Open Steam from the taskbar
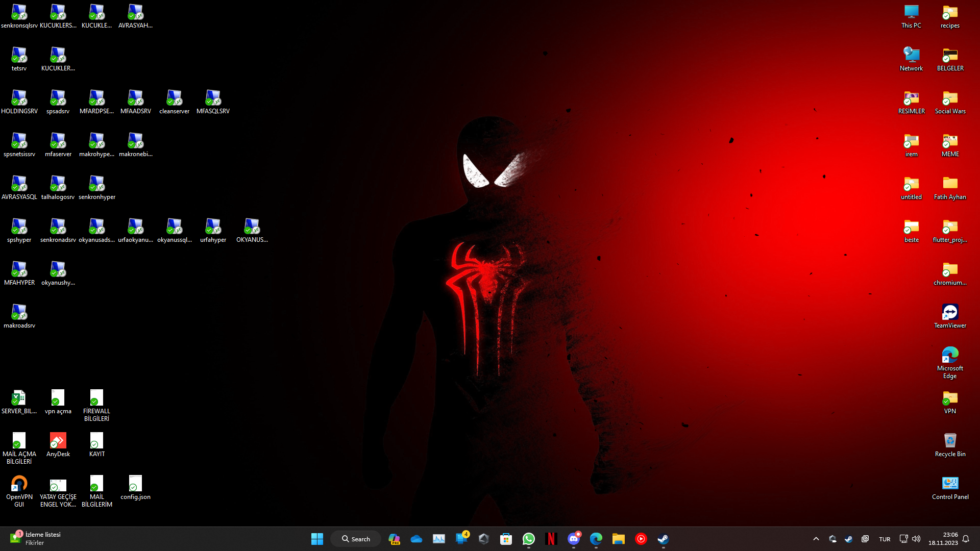This screenshot has width=980, height=551. 663,539
